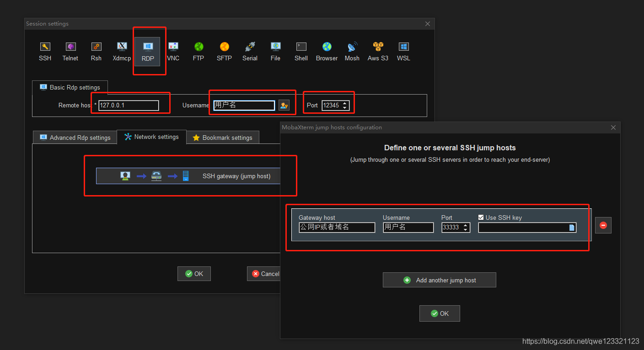Decrease the gateway Port value
Screen dimensions: 644x350
coord(466,230)
